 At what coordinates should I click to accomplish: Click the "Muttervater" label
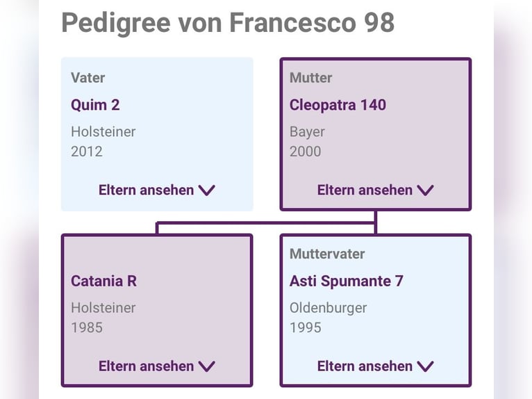pos(326,254)
